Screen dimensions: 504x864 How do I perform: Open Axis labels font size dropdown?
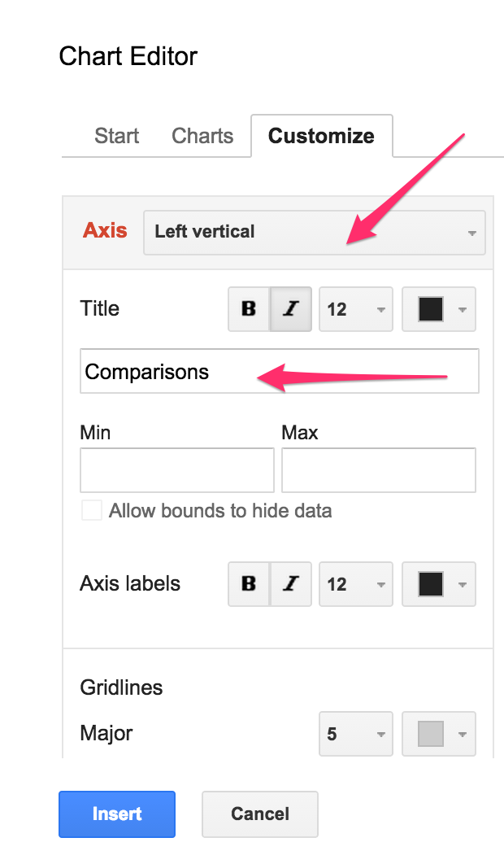pos(355,584)
